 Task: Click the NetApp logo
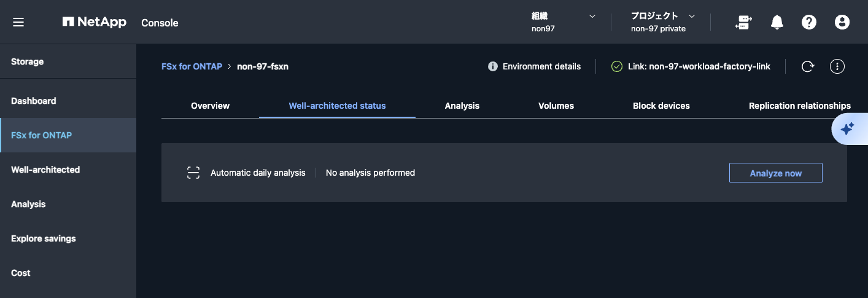click(95, 22)
